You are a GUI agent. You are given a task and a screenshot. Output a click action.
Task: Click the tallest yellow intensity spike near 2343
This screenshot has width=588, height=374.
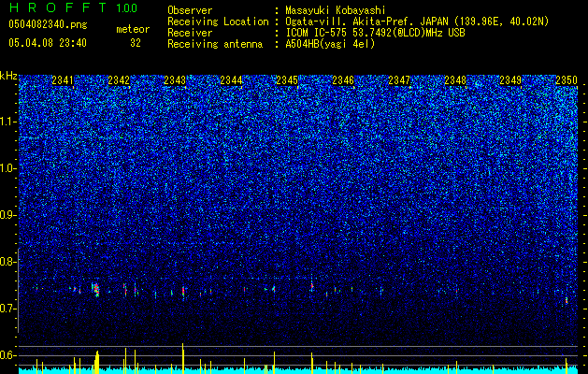(x=182, y=358)
